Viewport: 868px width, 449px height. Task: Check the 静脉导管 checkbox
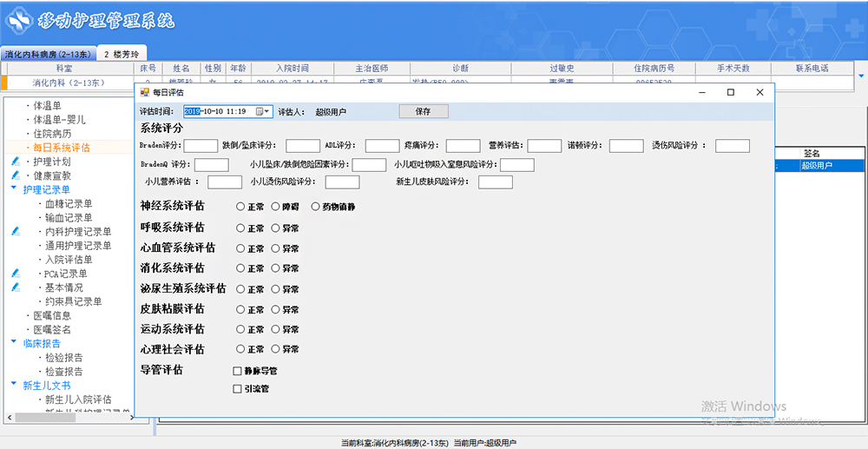238,371
